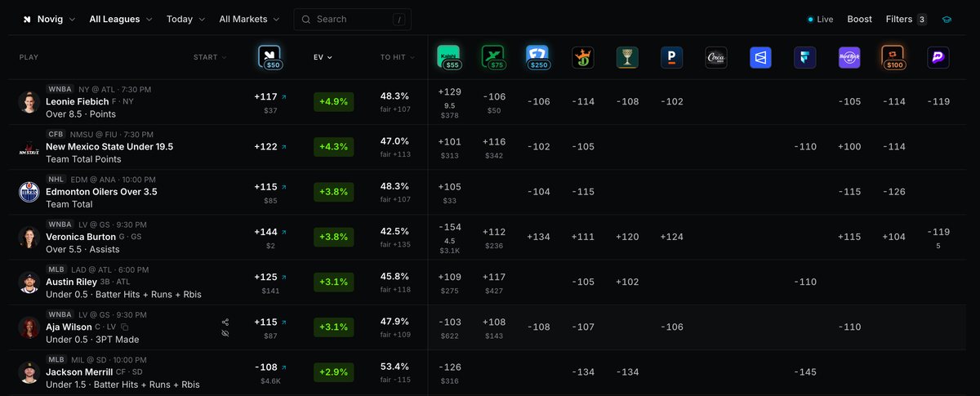Click Veronica Burton's player avatar
The image size is (980, 396).
pyautogui.click(x=29, y=237)
